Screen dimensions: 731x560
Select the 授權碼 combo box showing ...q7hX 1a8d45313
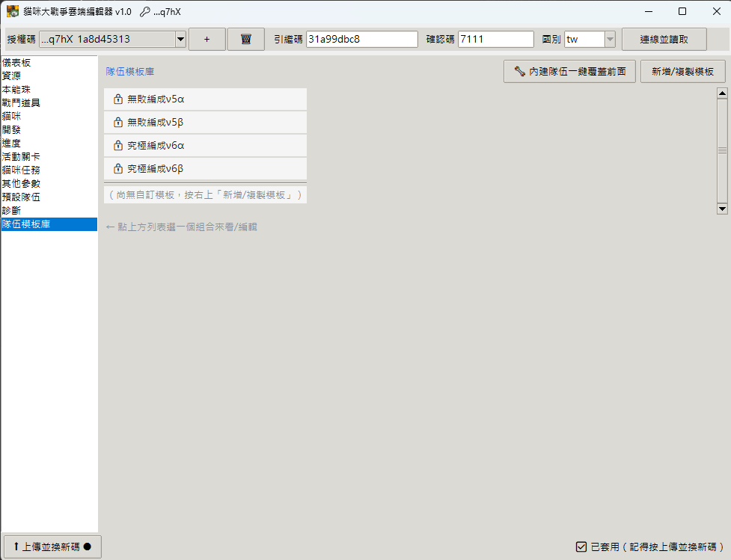(x=112, y=39)
